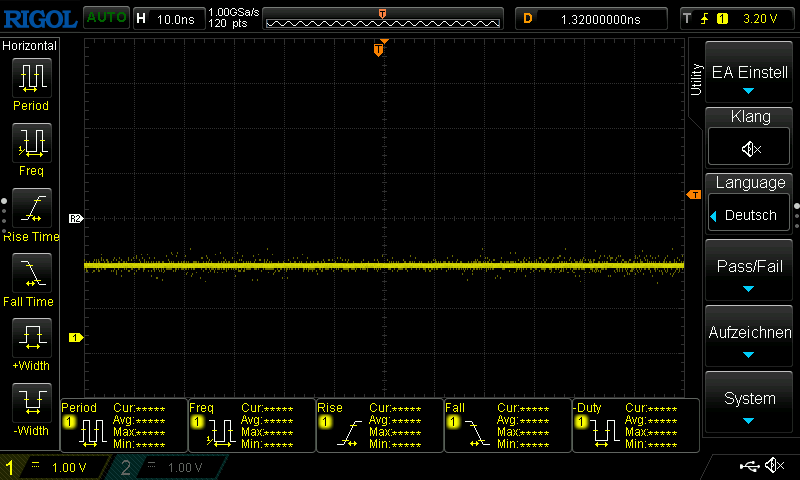This screenshot has height=480, width=800.
Task: Click the waveform memory position bar
Action: coord(383,19)
